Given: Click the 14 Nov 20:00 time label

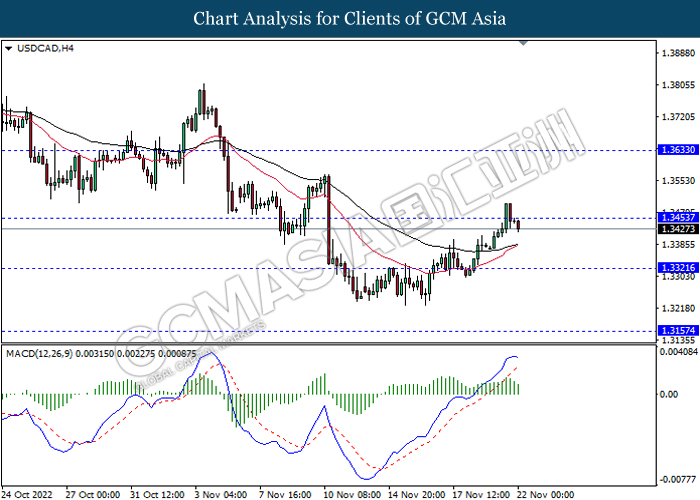Looking at the screenshot, I should click(417, 495).
